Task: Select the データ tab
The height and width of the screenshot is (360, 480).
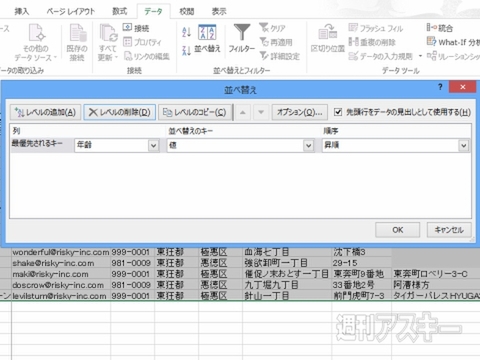Action: [x=153, y=11]
